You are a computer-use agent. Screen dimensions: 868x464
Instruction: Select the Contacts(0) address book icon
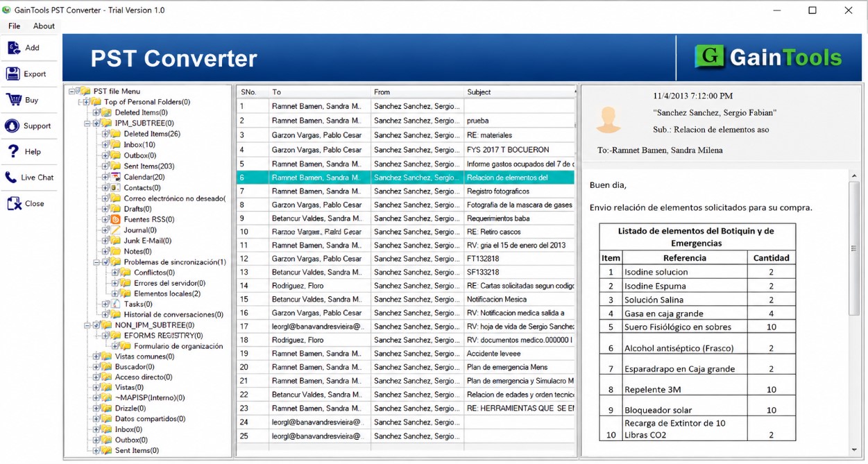pyautogui.click(x=116, y=187)
